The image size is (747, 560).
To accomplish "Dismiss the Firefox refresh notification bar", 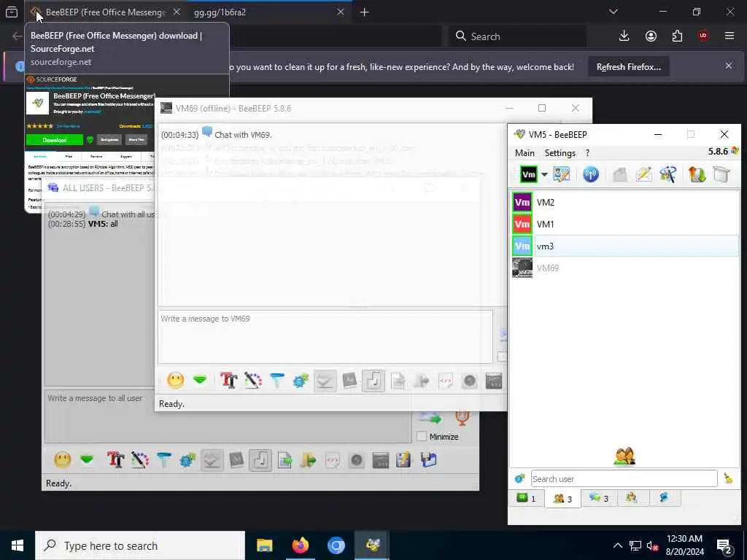I will click(x=729, y=66).
